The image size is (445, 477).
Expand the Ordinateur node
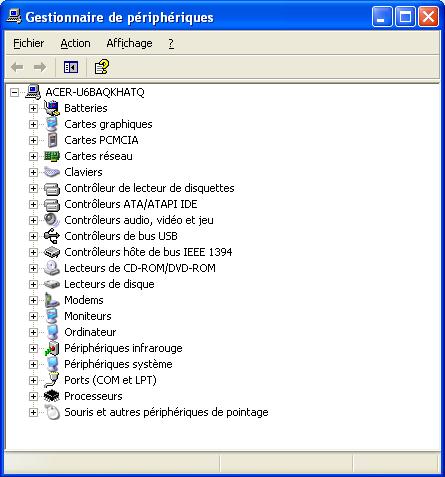tap(33, 332)
